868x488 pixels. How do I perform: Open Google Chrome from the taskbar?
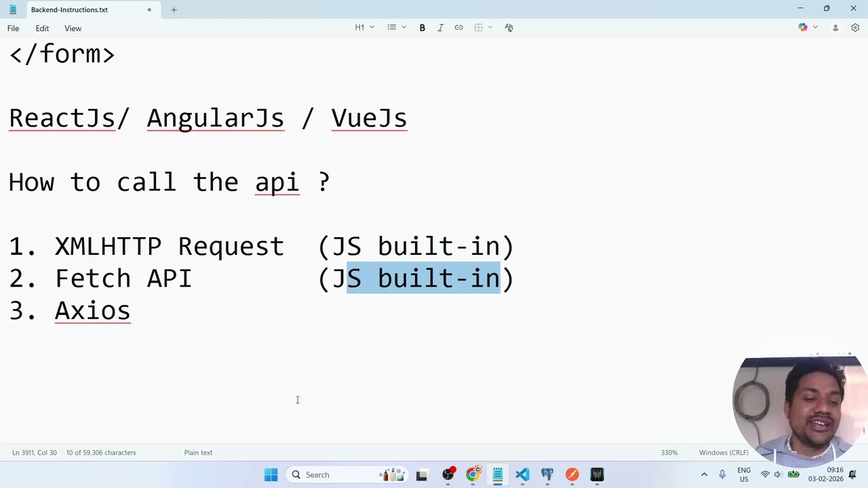pyautogui.click(x=473, y=474)
